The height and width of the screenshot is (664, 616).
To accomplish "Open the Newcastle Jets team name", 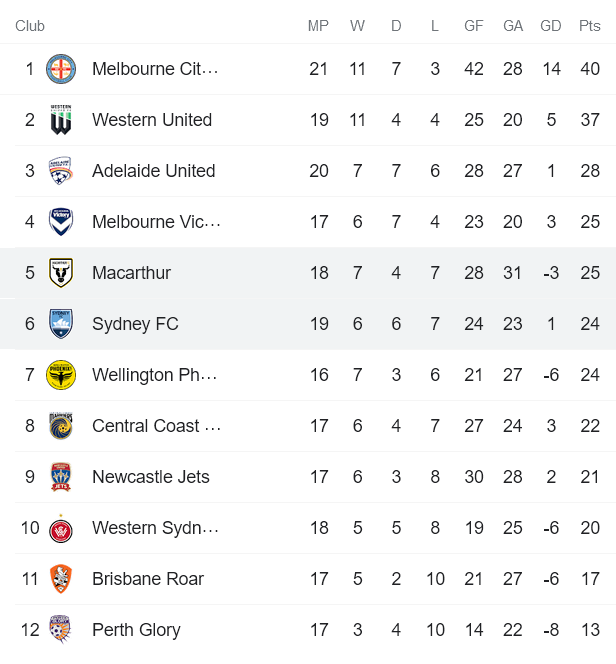I will click(x=151, y=477).
